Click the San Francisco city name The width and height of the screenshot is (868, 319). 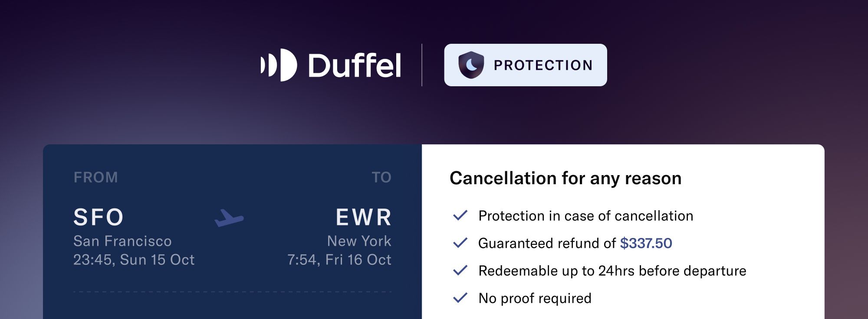click(x=122, y=241)
